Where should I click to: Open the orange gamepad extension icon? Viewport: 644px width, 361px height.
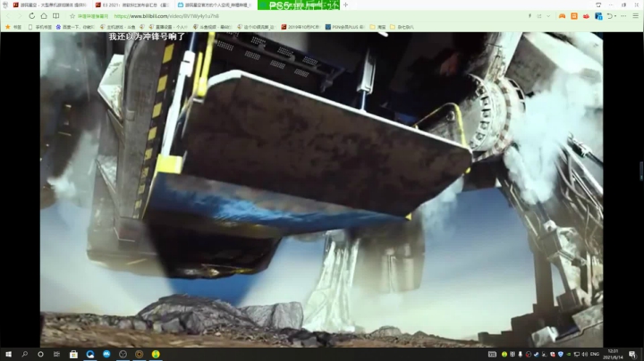(x=562, y=16)
